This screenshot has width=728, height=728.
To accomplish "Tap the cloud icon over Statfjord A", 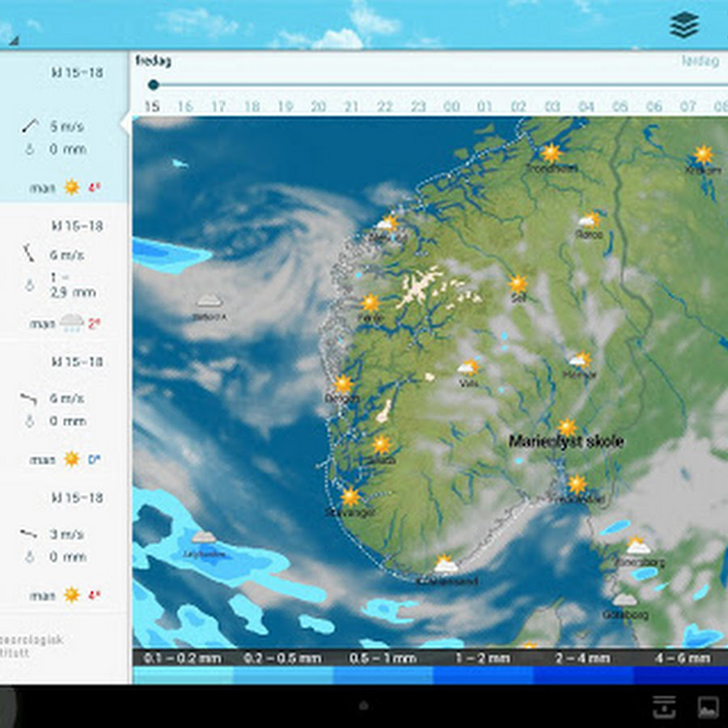I will 209,301.
